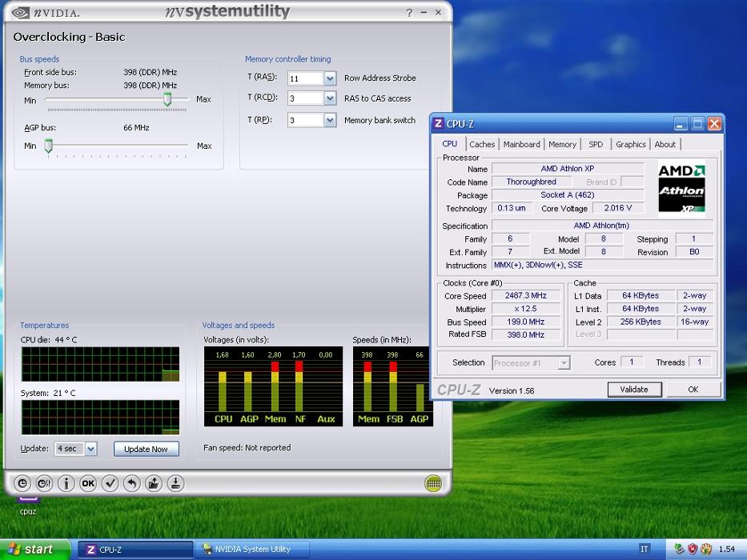The image size is (747, 560).
Task: Click the Rated FSB value 398.0 MHz
Action: point(525,334)
